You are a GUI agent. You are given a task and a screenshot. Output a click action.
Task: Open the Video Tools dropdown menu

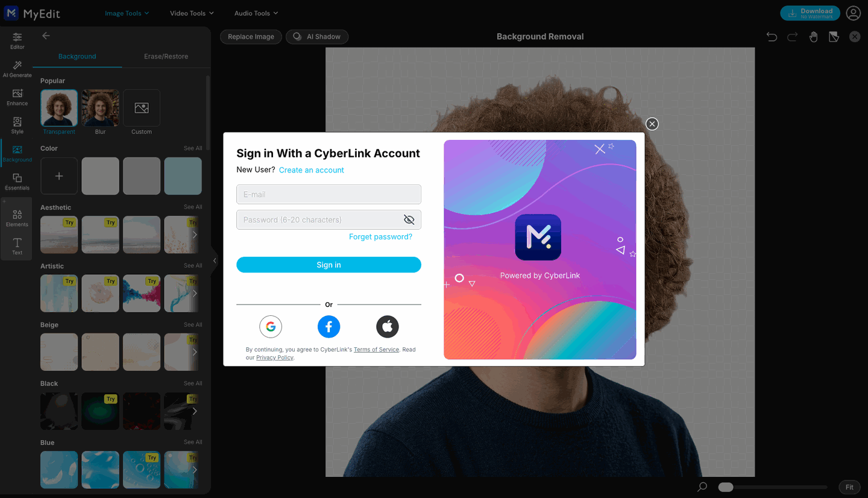[x=192, y=13]
